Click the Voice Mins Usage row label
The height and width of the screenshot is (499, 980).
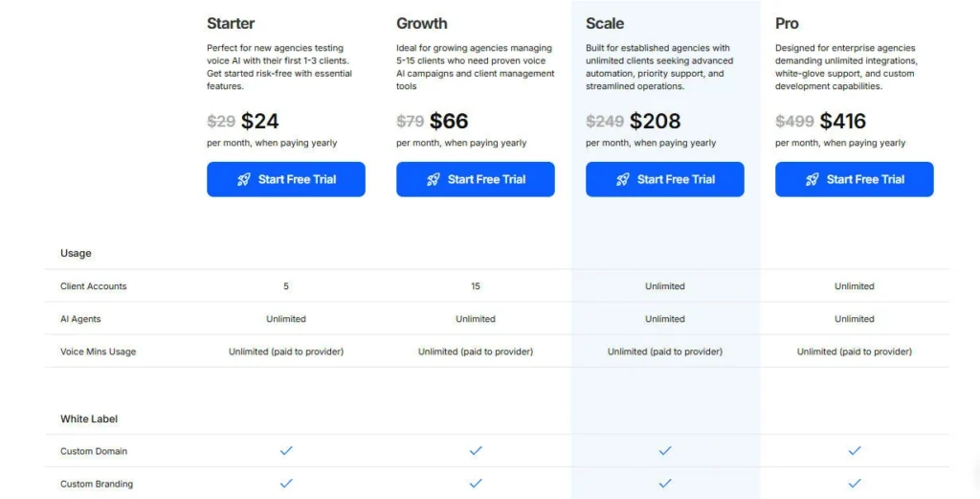99,352
